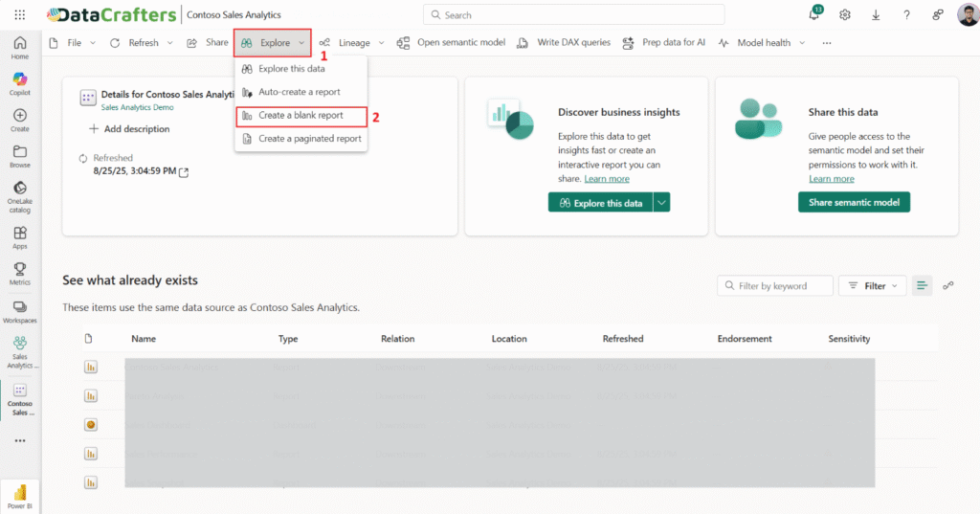Viewport: 980px width, 514px height.
Task: Open OneLake catalog in the sidebar
Action: [20, 196]
